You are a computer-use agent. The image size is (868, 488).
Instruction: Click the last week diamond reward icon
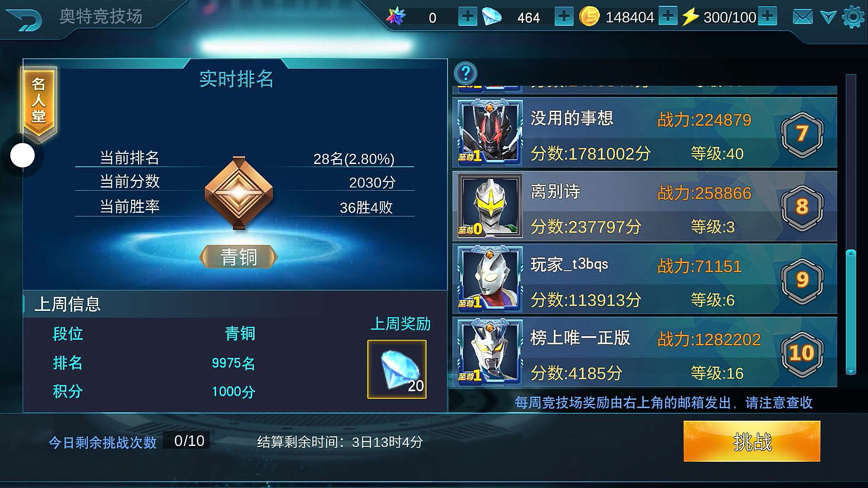[396, 369]
